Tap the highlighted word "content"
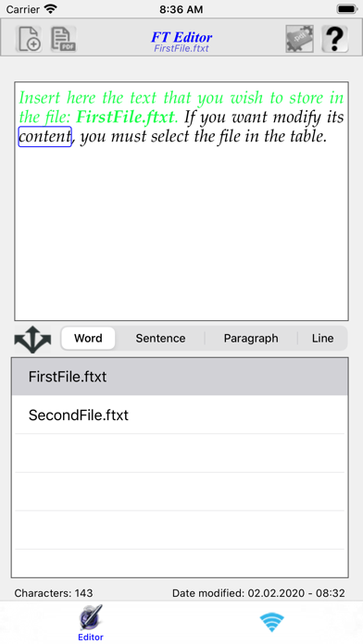363x644 pixels. click(44, 136)
